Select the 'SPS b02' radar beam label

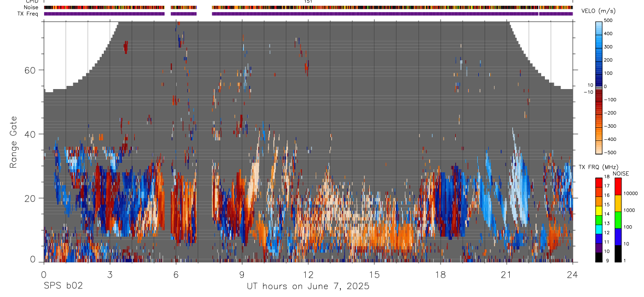pyautogui.click(x=63, y=287)
